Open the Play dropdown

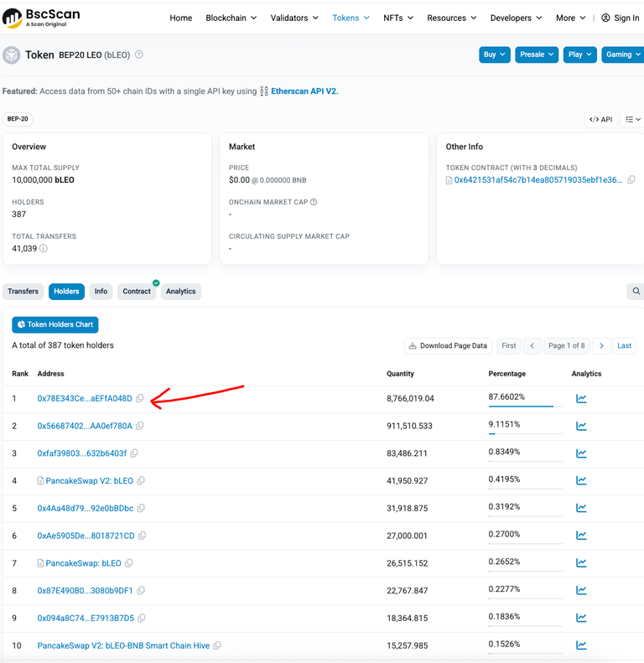(579, 54)
